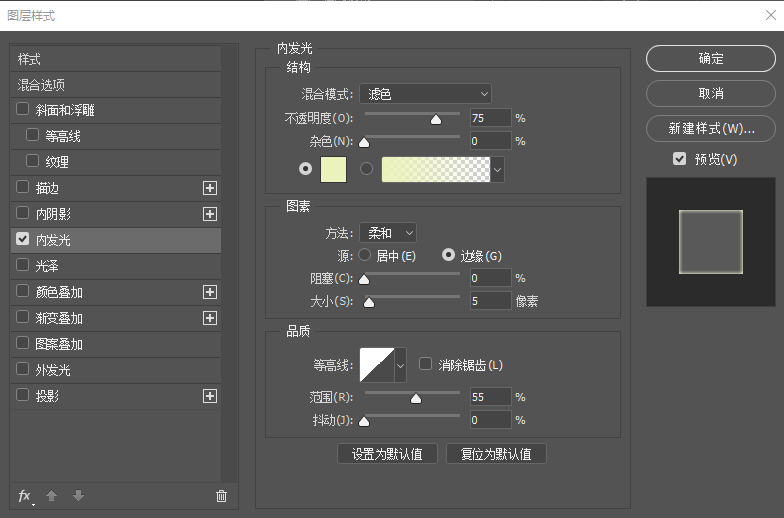Expand the gradient picker dropdown arrow
The height and width of the screenshot is (518, 784).
[x=497, y=170]
